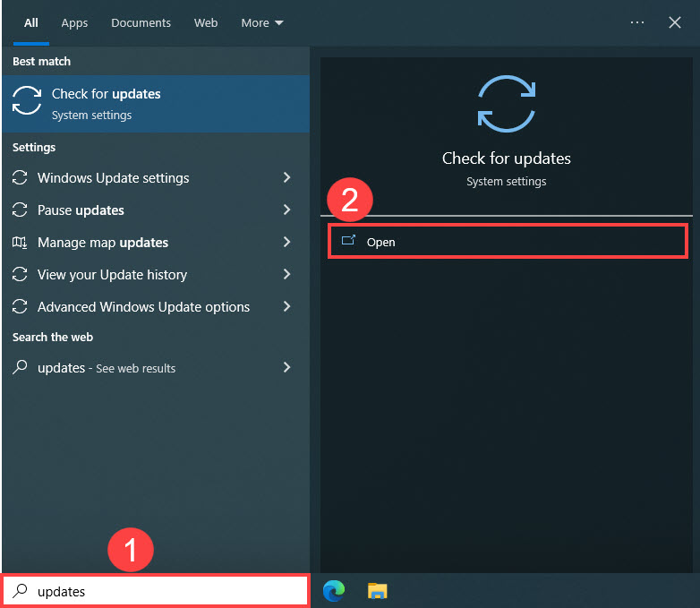
Task: Open the More filter dropdown
Action: (262, 22)
